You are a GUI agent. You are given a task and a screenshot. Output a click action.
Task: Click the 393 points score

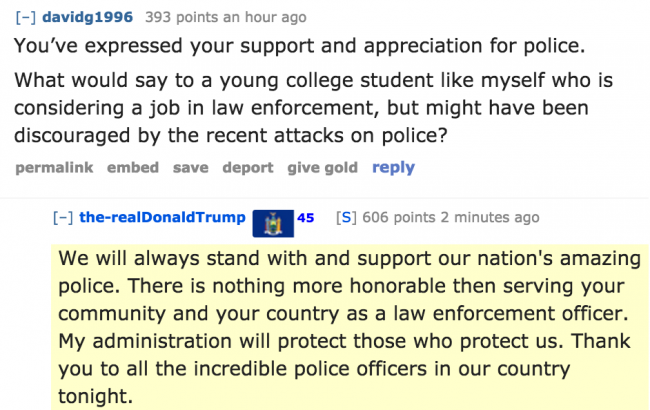click(x=188, y=17)
